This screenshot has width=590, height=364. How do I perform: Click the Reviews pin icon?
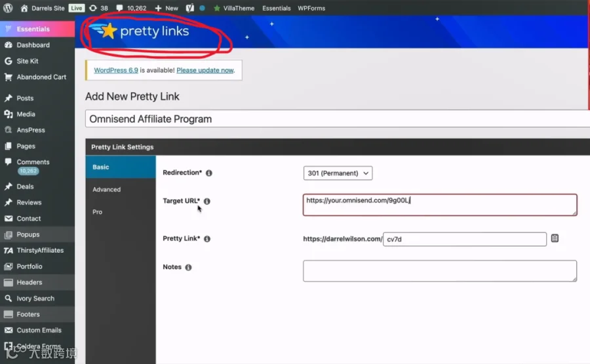[x=9, y=202]
